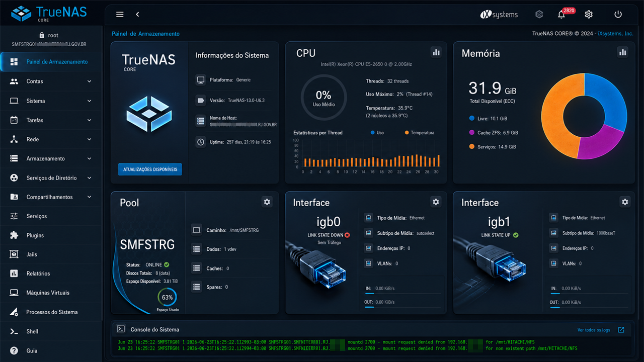Toggle the hamburger sidebar menu
Viewport: 644px width, 362px height.
[x=120, y=15]
